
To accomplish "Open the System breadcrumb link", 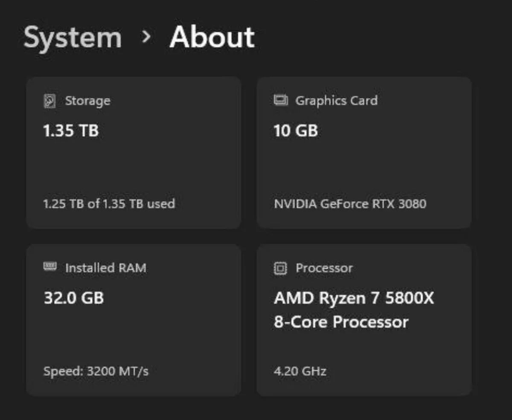I will 73,38.
